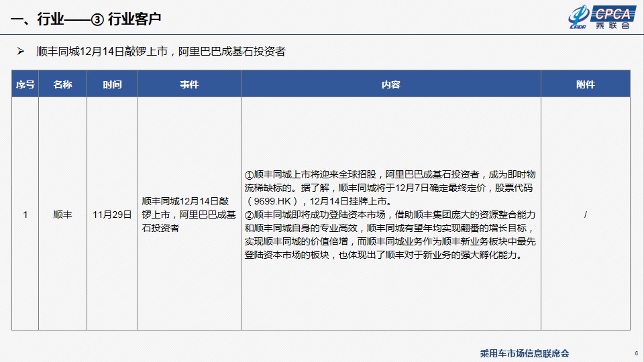Select the headline 顺丰同城12月14日敲锣上市 below the title
Viewport: 644px width, 362px height.
pos(161,52)
